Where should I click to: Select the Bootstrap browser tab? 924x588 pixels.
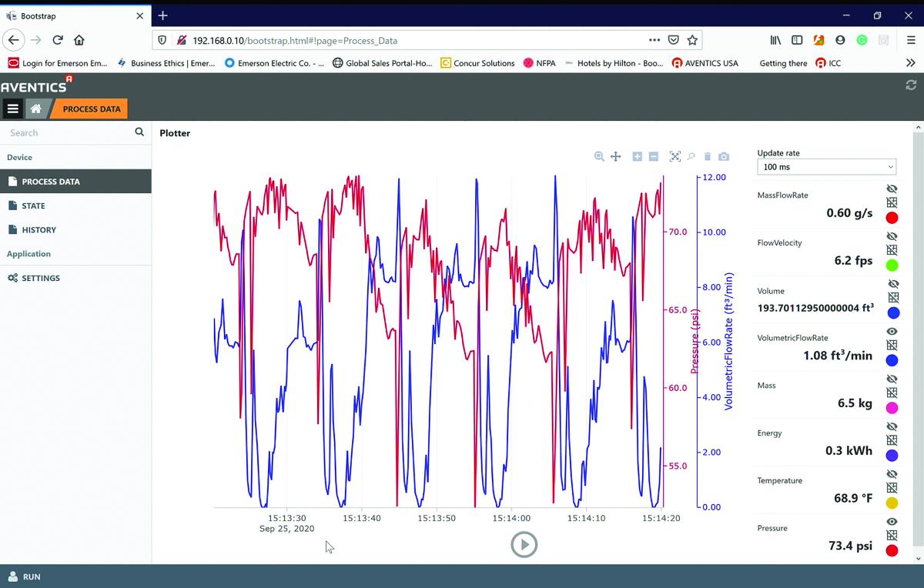[x=75, y=15]
